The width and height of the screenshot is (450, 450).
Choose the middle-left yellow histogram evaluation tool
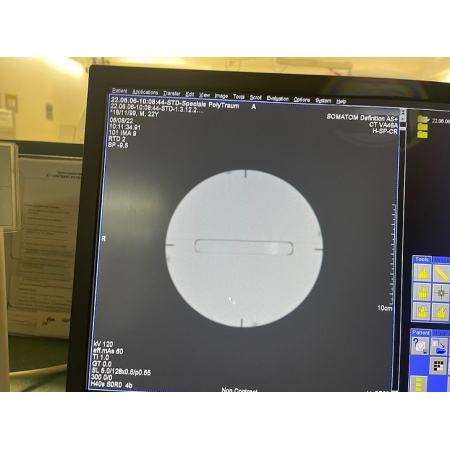tap(422, 292)
